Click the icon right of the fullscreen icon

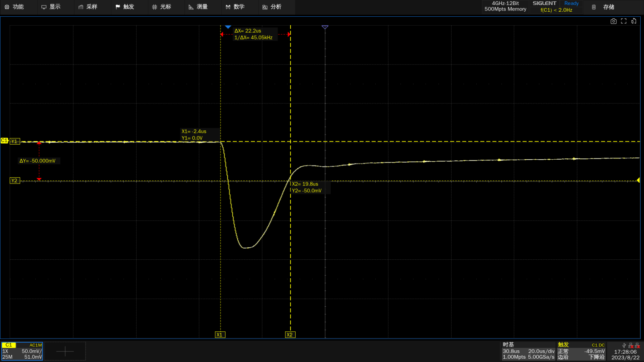(x=634, y=21)
